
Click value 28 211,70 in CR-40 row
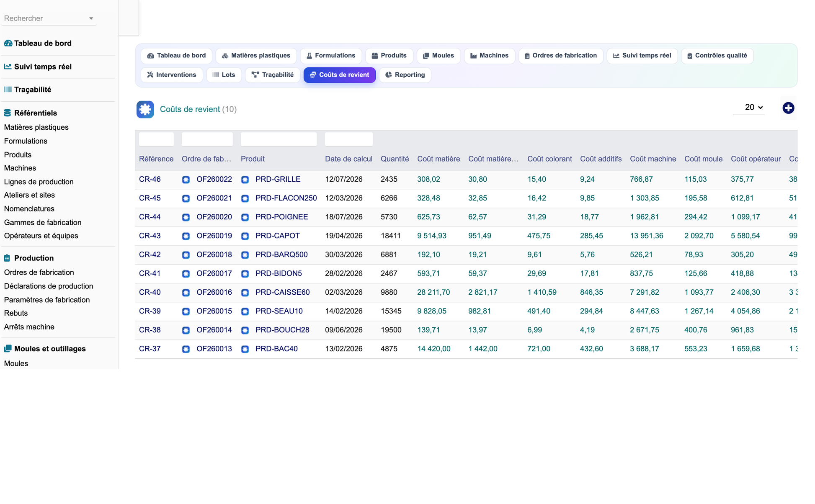(433, 292)
